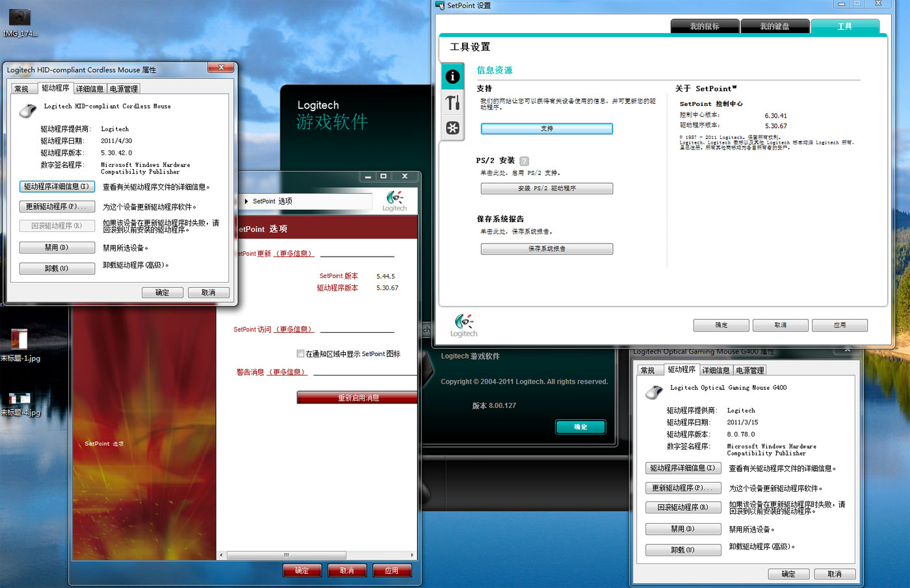This screenshot has width=910, height=588.
Task: Click the Logitech logo in SetPoint 设置 window
Action: (x=464, y=325)
